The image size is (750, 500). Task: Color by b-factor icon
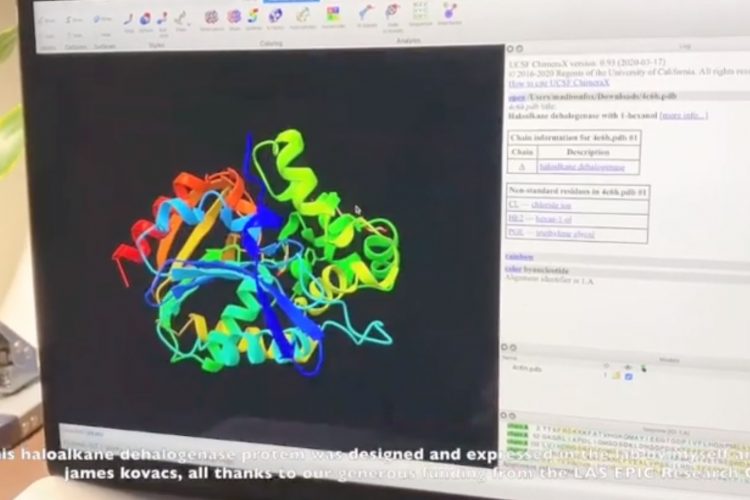tap(275, 16)
